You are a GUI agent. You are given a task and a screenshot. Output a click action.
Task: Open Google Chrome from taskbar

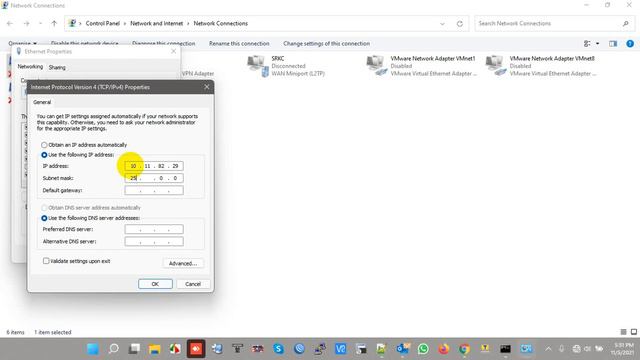(464, 349)
